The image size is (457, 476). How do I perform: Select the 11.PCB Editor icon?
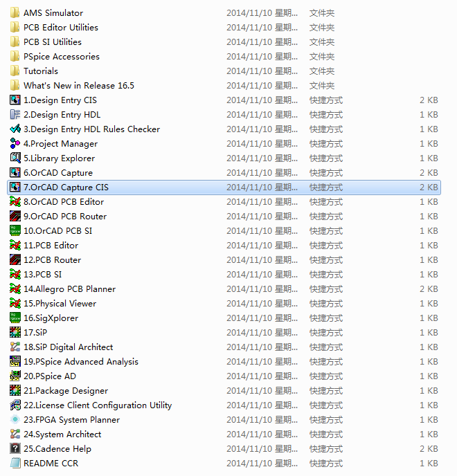coord(15,246)
